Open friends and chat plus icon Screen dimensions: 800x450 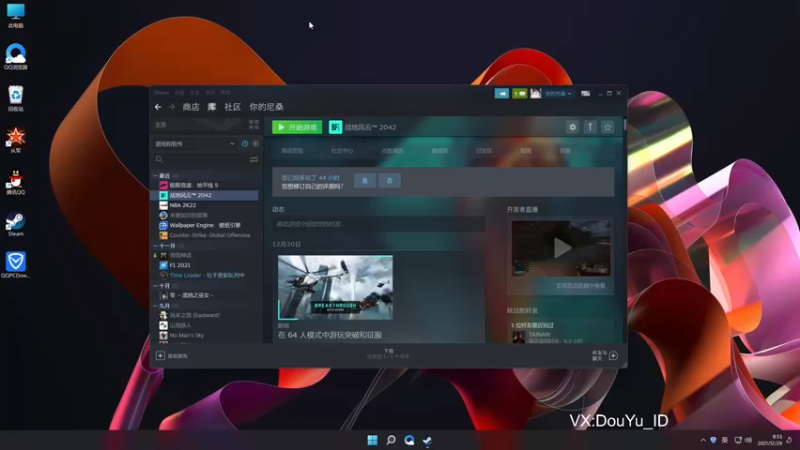tap(613, 356)
